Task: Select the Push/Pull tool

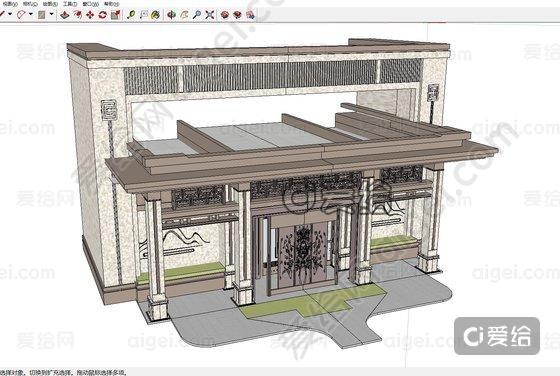Action: (x=65, y=15)
